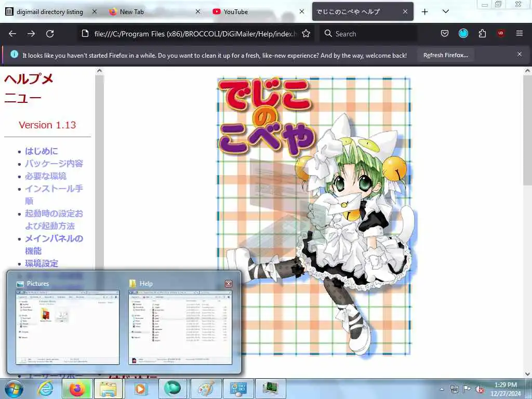List all tabs with the chevron dropdown
Image resolution: width=532 pixels, height=399 pixels.
click(446, 11)
